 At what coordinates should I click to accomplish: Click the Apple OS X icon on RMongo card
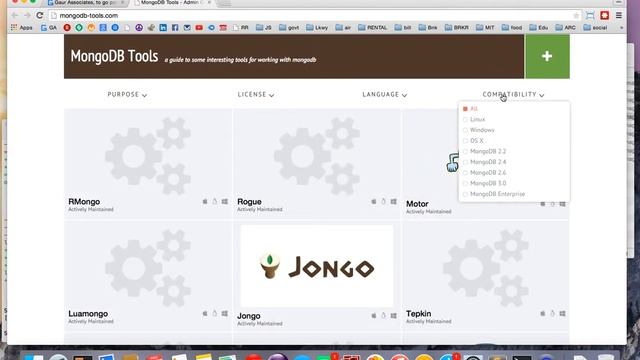click(205, 201)
